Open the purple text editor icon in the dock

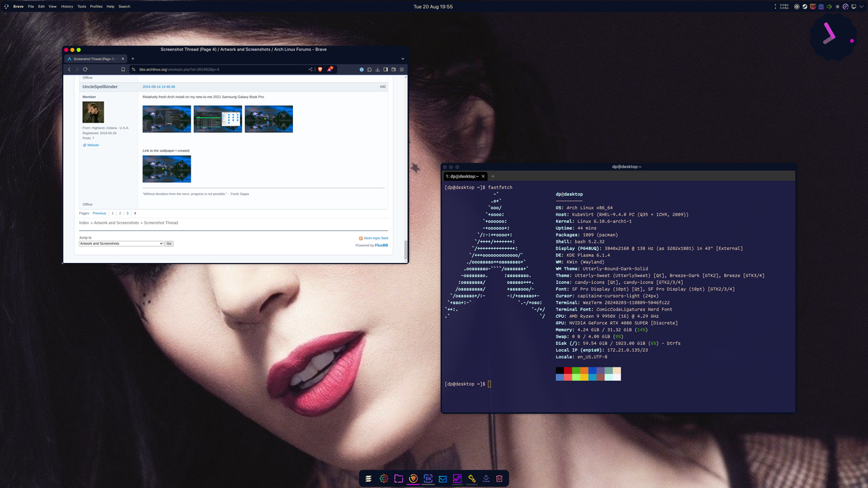click(x=457, y=479)
